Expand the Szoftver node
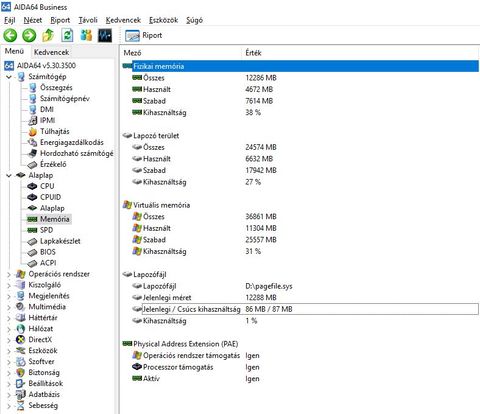Image resolution: width=480 pixels, height=414 pixels. pyautogui.click(x=9, y=362)
